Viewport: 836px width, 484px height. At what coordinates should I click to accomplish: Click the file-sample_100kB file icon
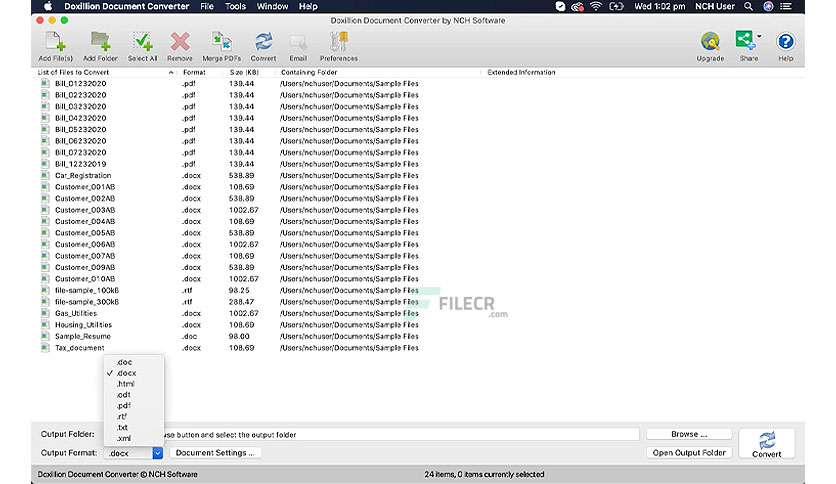click(45, 291)
